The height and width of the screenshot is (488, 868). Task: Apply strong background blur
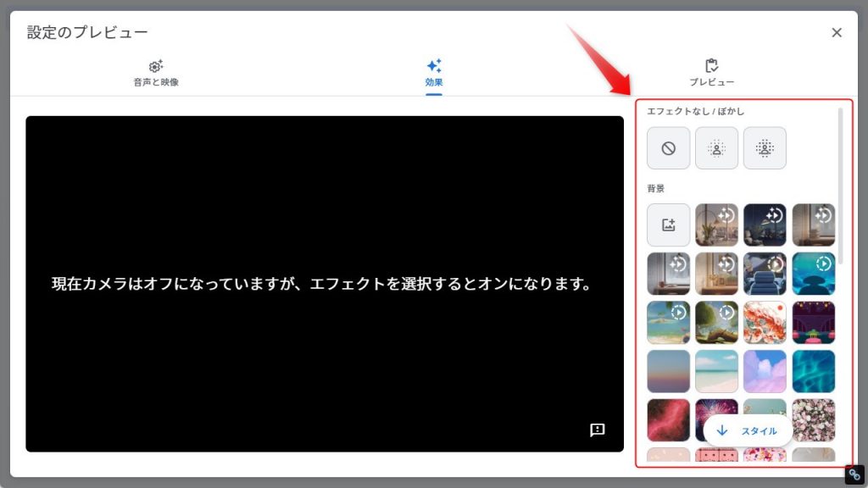765,148
